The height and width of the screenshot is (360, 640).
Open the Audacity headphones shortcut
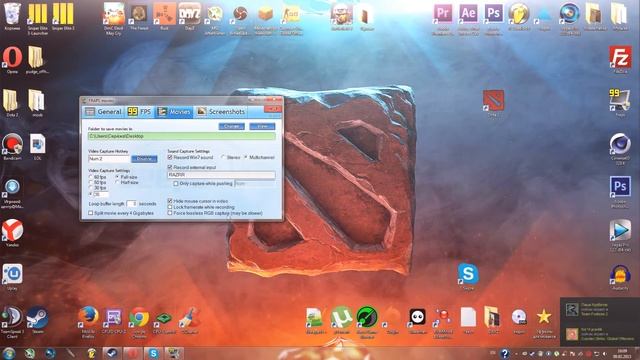click(x=620, y=278)
